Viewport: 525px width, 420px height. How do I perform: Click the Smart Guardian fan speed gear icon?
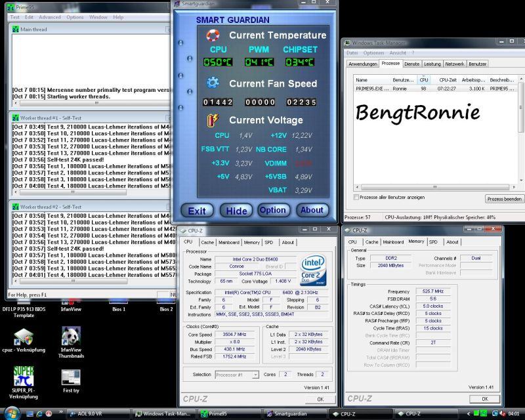pyautogui.click(x=213, y=83)
